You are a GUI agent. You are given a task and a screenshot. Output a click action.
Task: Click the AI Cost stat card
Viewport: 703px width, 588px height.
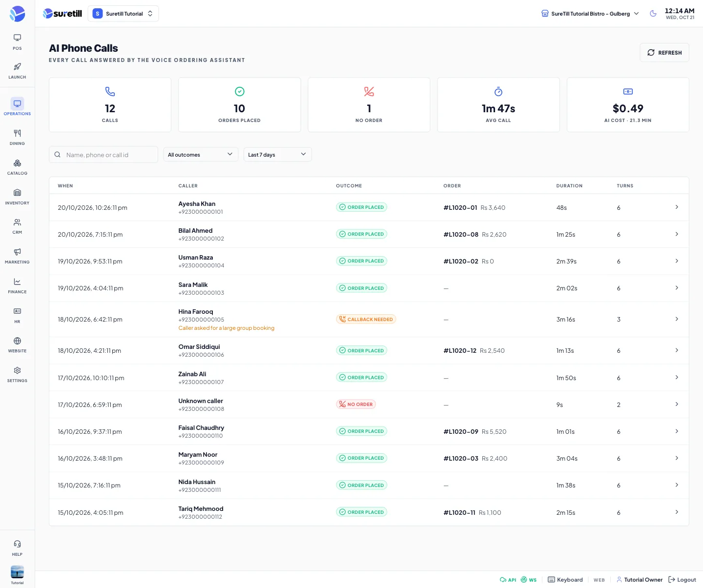point(628,105)
